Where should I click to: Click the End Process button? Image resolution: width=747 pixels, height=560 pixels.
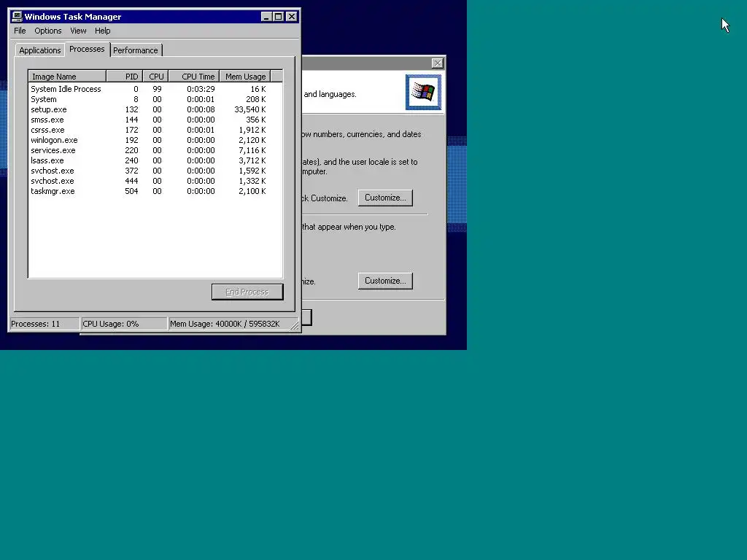247,292
